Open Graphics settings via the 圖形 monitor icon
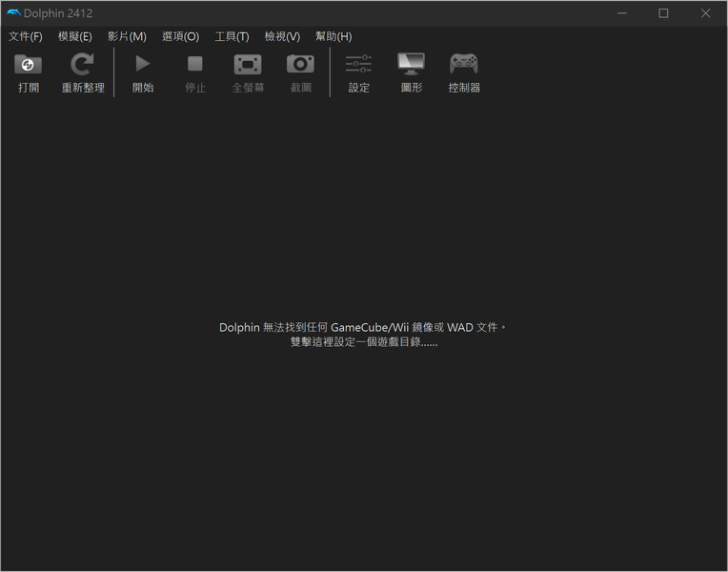 pos(411,64)
